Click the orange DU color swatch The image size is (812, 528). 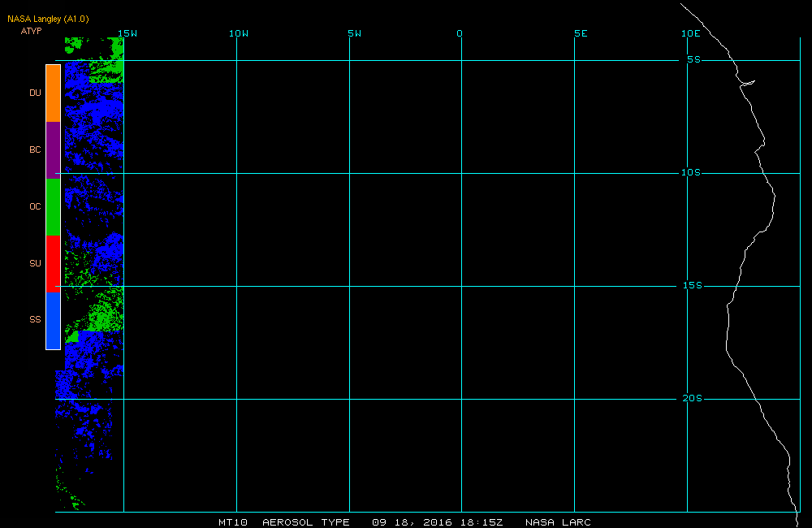click(x=54, y=93)
